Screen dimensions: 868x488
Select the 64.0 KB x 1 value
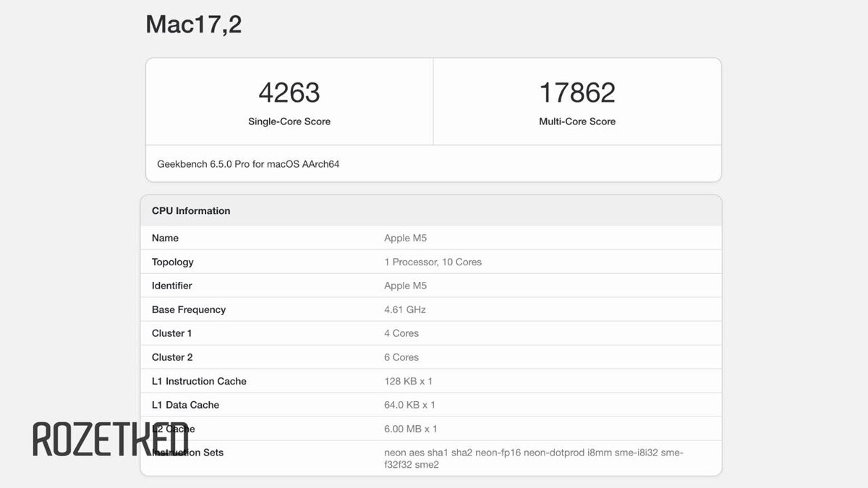(x=409, y=405)
